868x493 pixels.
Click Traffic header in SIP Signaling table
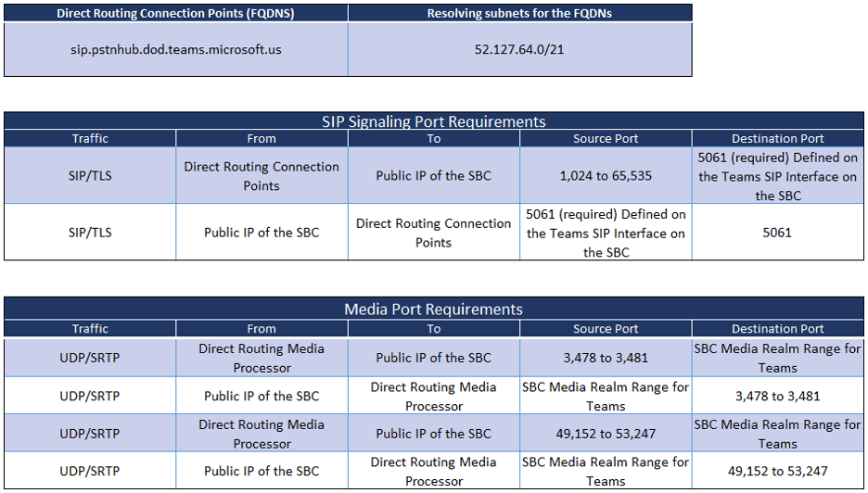90,139
